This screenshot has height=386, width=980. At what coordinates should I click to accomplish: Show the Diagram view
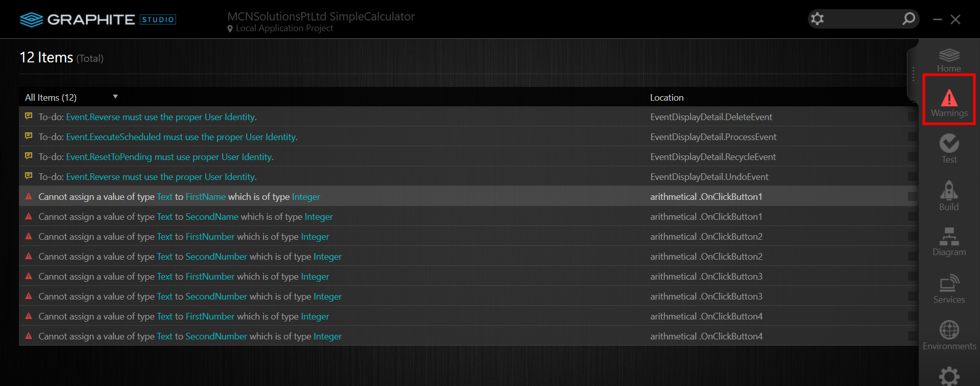[x=949, y=241]
